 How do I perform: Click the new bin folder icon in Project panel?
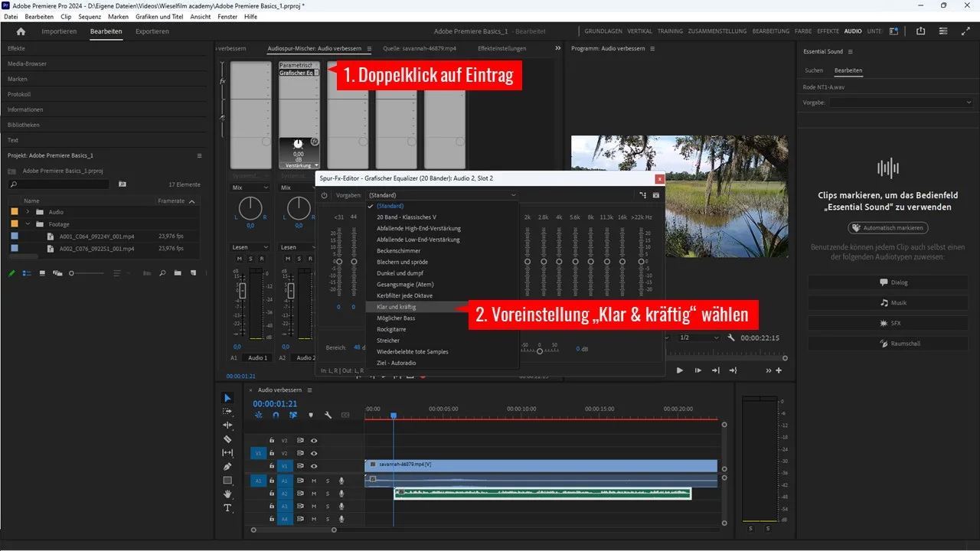click(x=178, y=273)
